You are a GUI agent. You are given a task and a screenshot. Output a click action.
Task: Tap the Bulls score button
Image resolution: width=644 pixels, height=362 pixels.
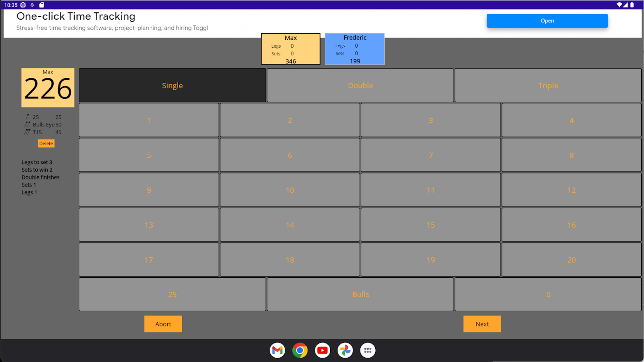point(360,294)
